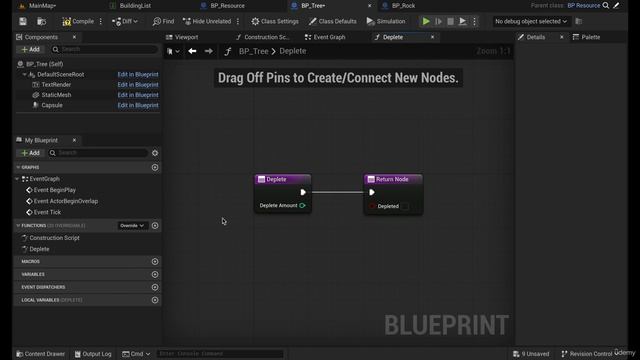640x360 pixels.
Task: Open the Browse to asset icon
Action: click(41, 21)
